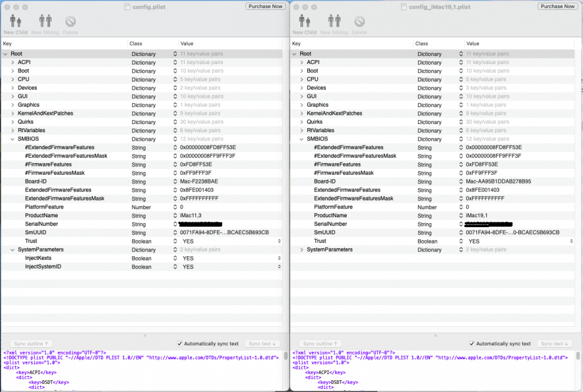Image resolution: width=583 pixels, height=392 pixels.
Task: Click PlatformFeature value 0 in right window
Action: [x=468, y=207]
